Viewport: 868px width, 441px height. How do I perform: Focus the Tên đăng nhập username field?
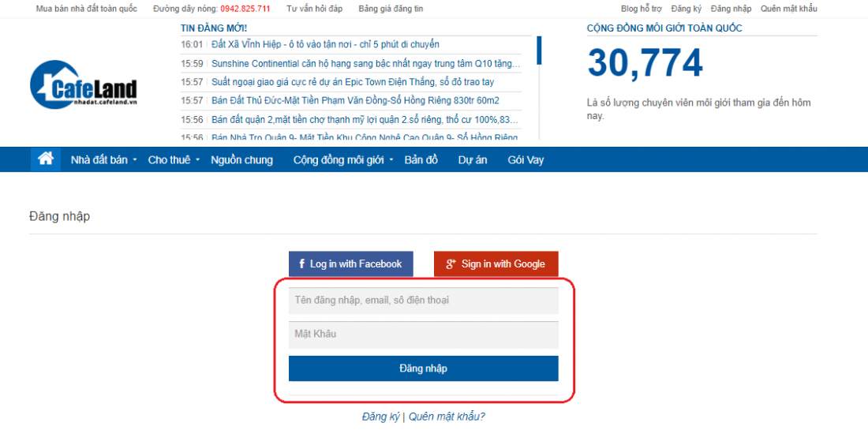click(x=424, y=301)
